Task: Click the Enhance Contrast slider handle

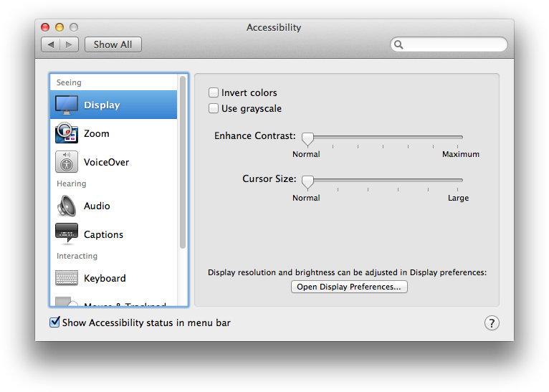Action: (307, 138)
